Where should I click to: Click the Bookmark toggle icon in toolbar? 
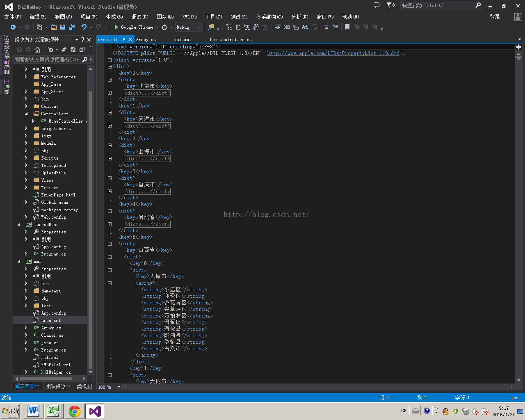tap(347, 27)
